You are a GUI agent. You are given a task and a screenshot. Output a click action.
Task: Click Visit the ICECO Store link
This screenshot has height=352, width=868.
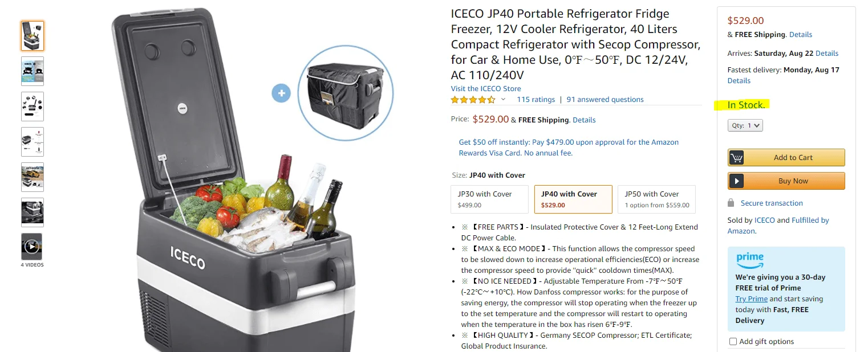click(486, 89)
